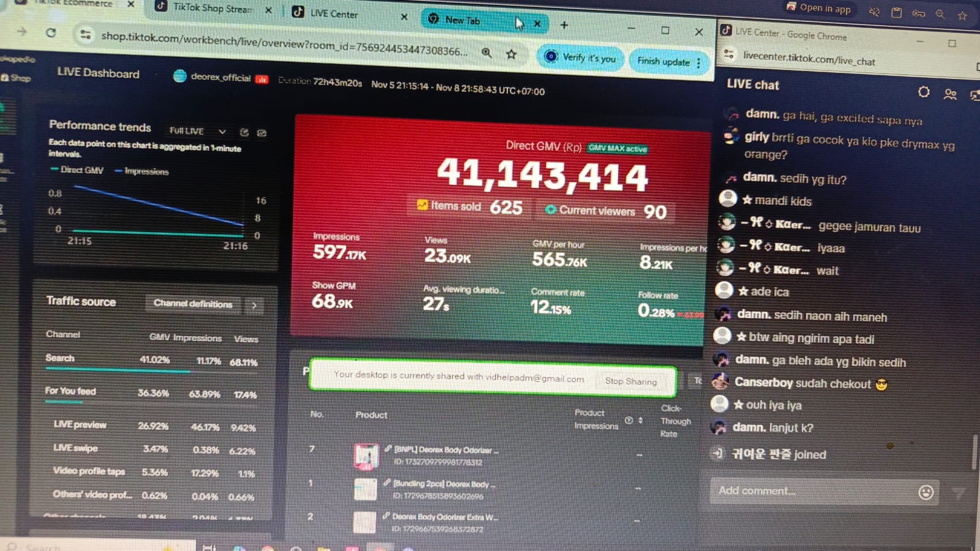Click the sort arrows on Product Impressions column
Viewport: 980px width, 551px height.
click(641, 421)
